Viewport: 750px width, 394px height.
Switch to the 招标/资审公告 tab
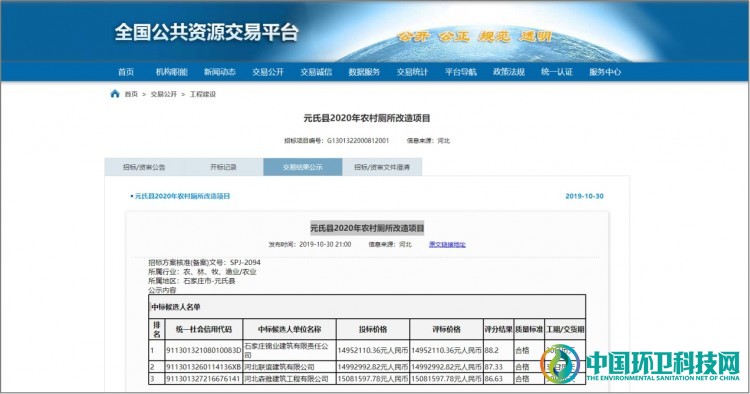tap(144, 167)
